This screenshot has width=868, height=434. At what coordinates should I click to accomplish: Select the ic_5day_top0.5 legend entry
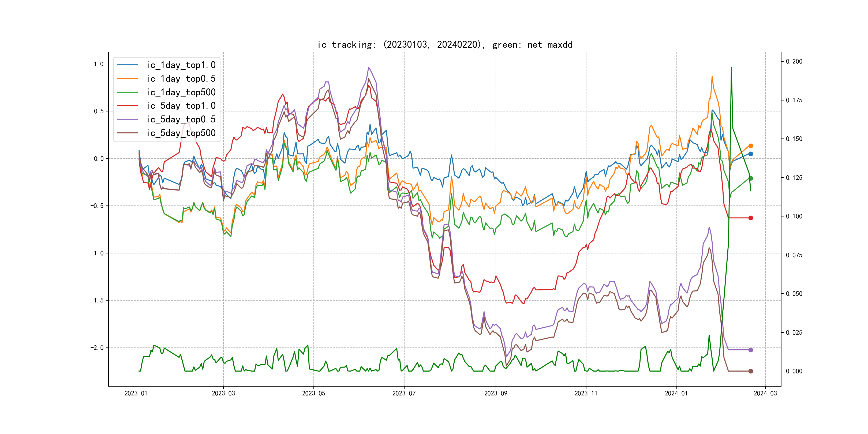181,119
